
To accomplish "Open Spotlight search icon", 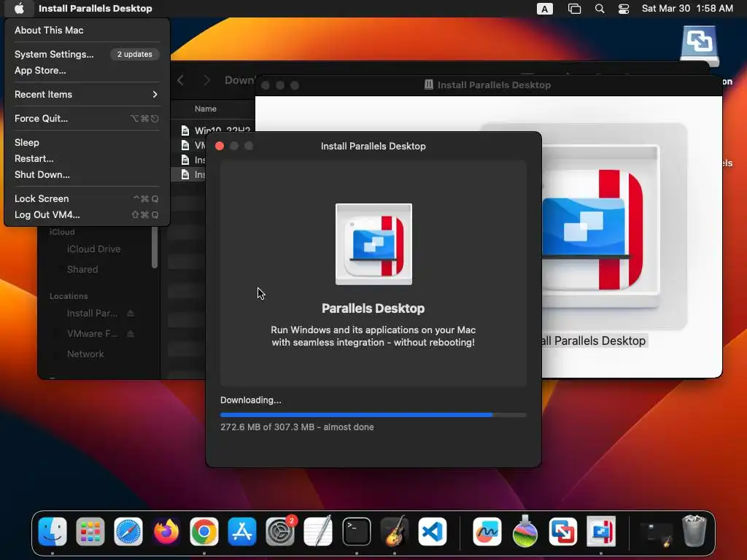I will tap(600, 9).
